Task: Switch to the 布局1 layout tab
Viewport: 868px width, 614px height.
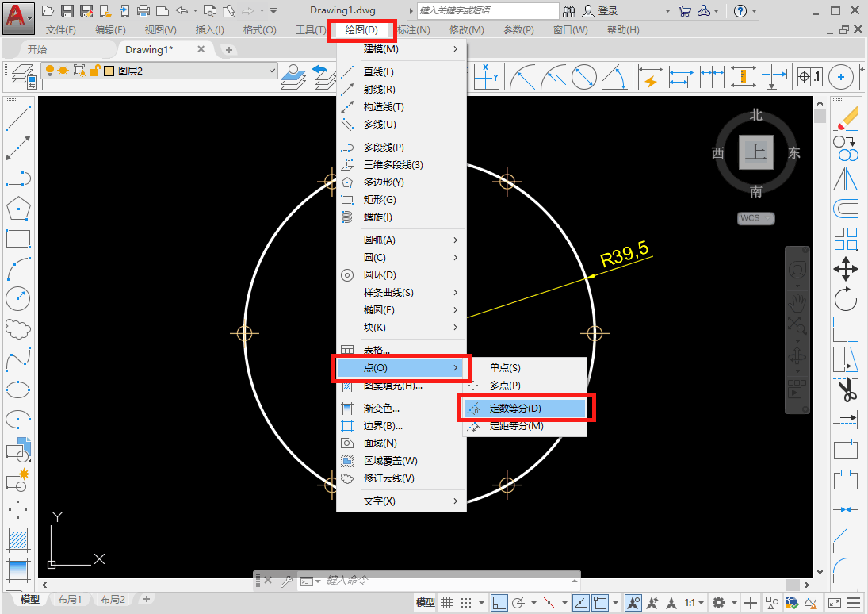Action: point(70,600)
